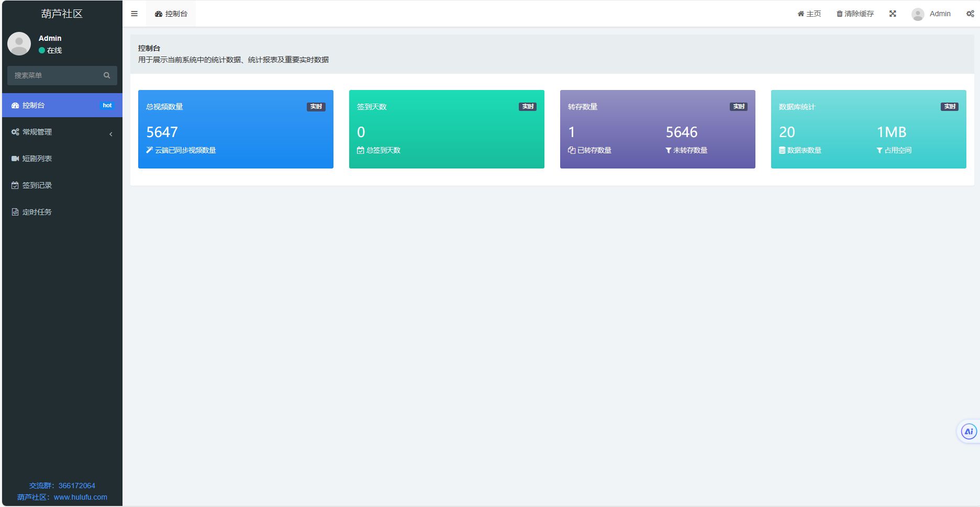
Task: Click the home icon for 主页
Action: pyautogui.click(x=800, y=14)
